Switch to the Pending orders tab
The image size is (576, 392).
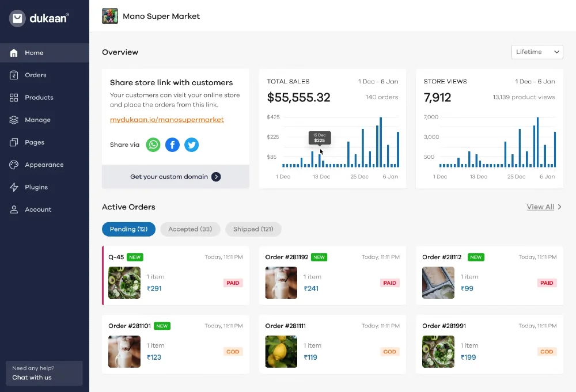[128, 229]
